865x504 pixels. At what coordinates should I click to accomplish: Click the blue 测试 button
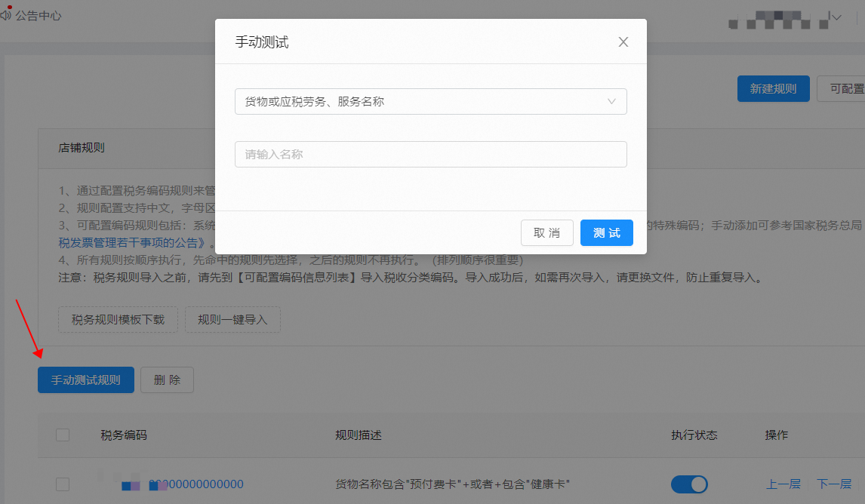tap(606, 232)
